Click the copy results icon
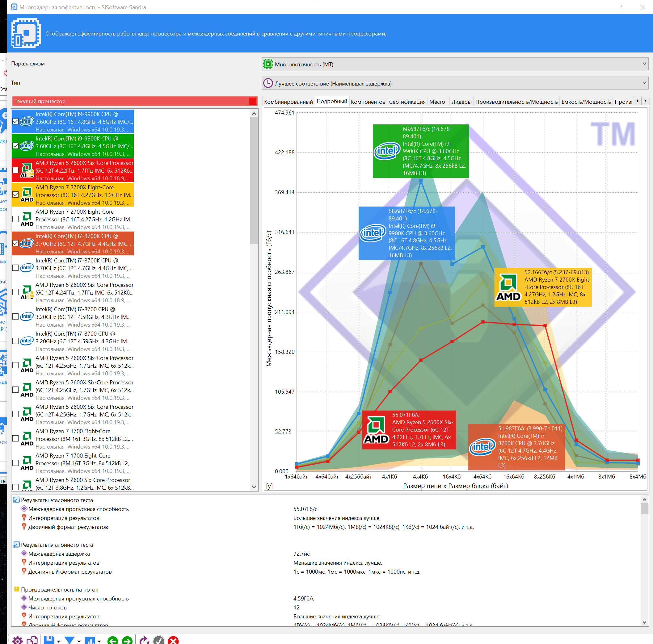 tap(32, 640)
